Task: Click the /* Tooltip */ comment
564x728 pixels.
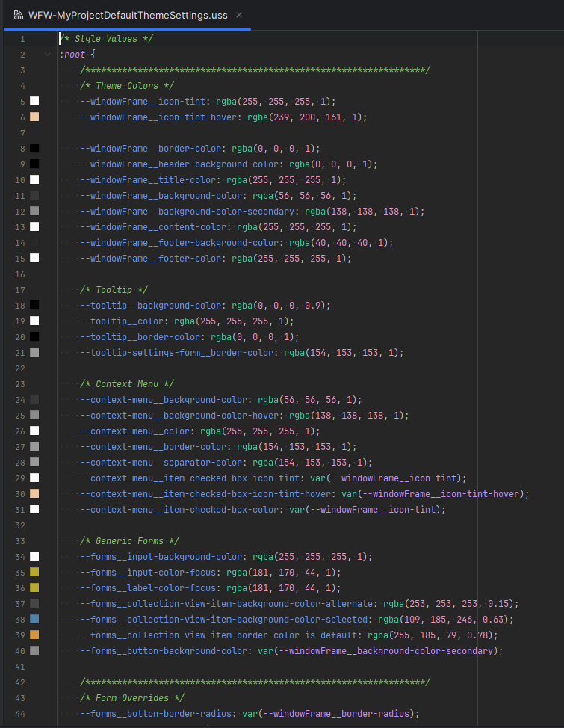Action: [x=114, y=290]
